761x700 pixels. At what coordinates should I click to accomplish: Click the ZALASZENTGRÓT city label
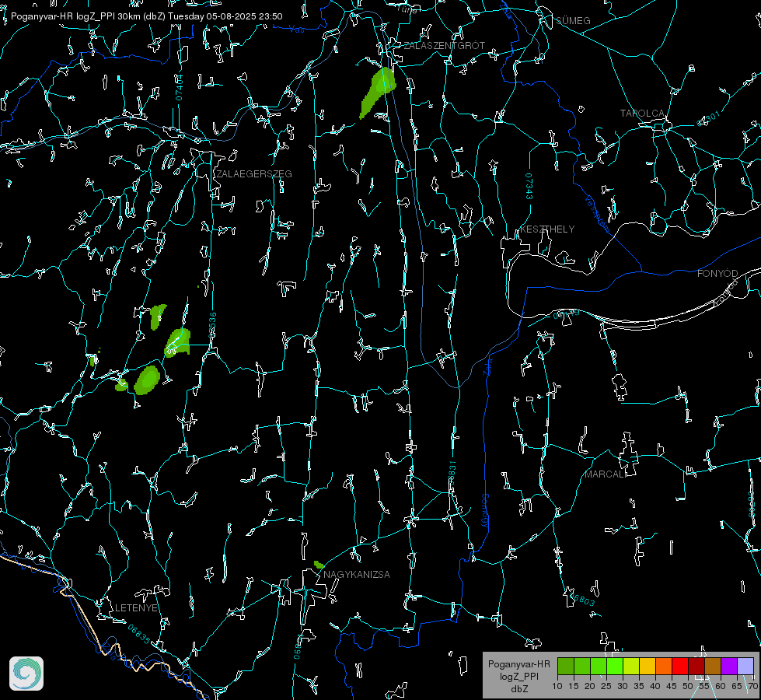pyautogui.click(x=445, y=46)
